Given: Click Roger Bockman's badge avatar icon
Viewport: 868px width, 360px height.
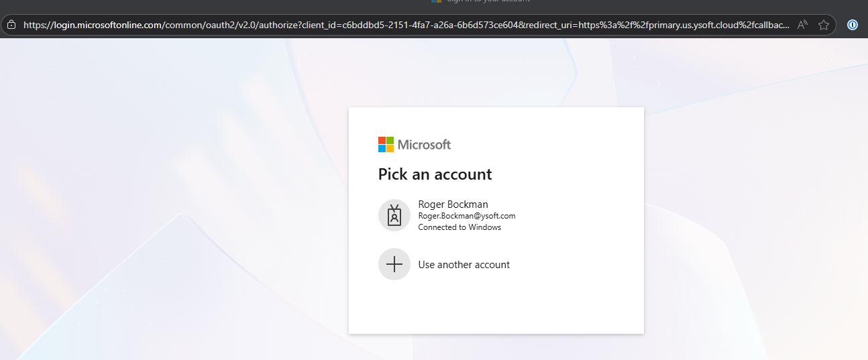Looking at the screenshot, I should pos(394,215).
